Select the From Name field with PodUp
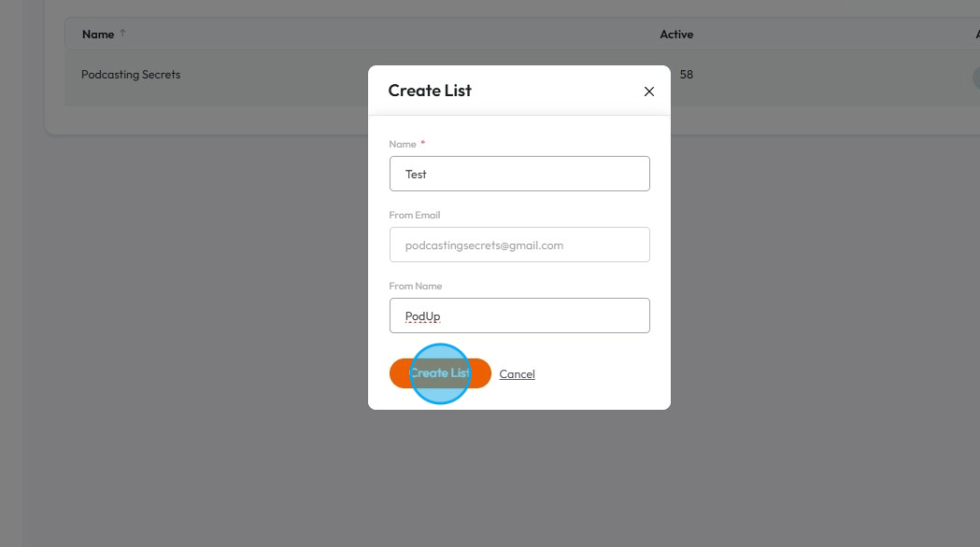Screen dimensions: 980x547 click(x=519, y=316)
